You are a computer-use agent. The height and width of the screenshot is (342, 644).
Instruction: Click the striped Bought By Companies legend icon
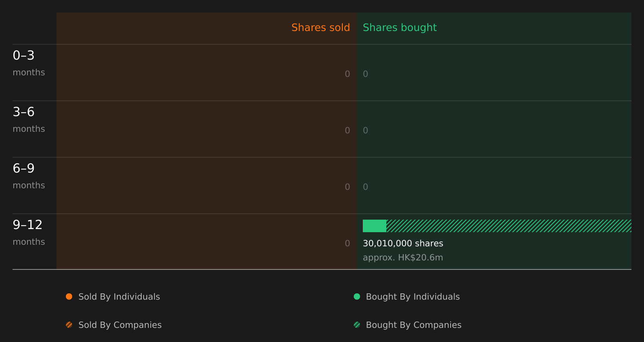pyautogui.click(x=357, y=325)
